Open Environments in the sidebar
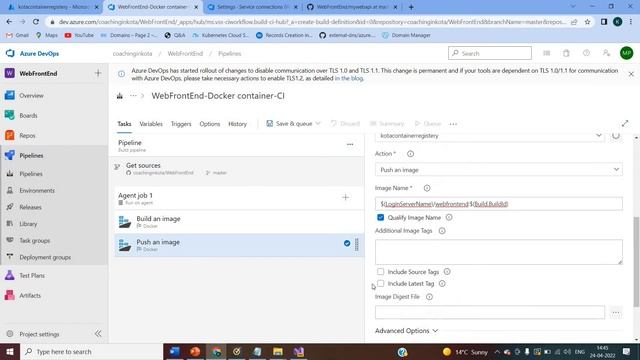 (x=37, y=191)
